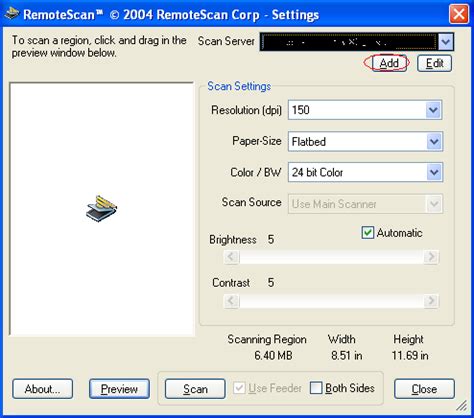474x418 pixels.
Task: Open the About dialog
Action: 42,389
